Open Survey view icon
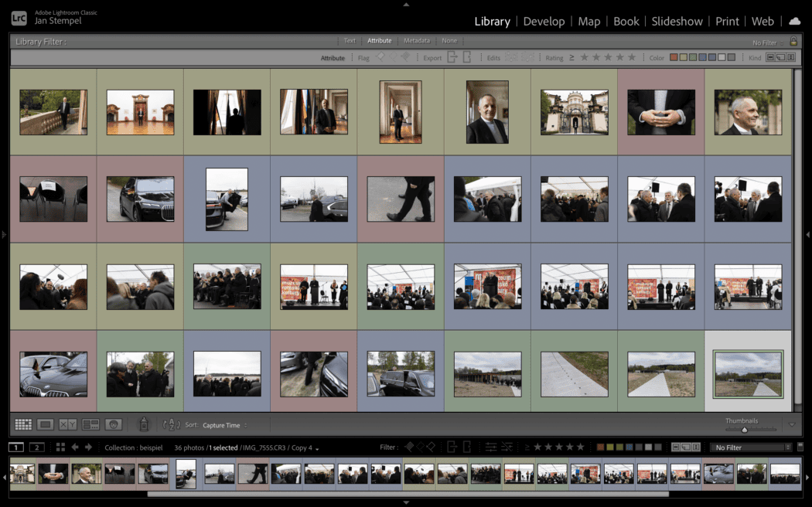This screenshot has width=812, height=507. (x=90, y=424)
